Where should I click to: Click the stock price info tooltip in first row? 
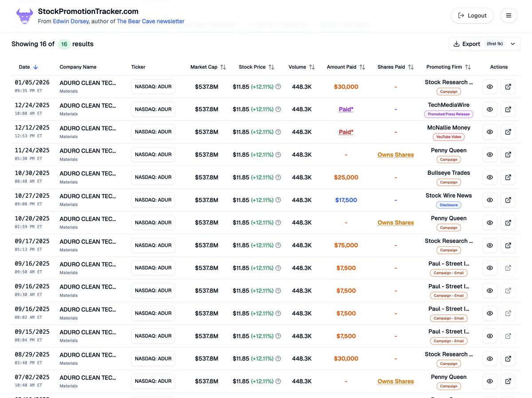278,86
